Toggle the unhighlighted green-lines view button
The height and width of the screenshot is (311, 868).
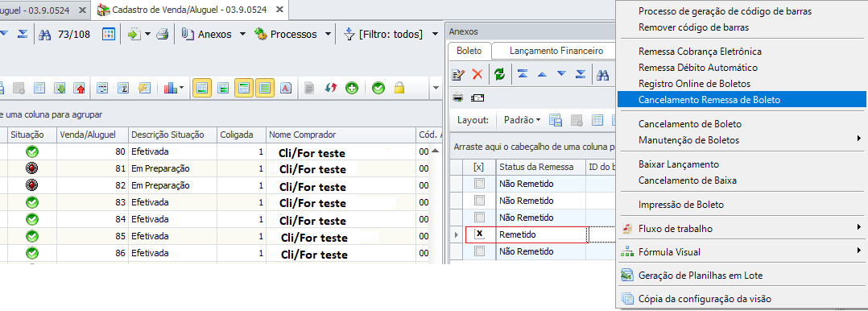[x=224, y=88]
